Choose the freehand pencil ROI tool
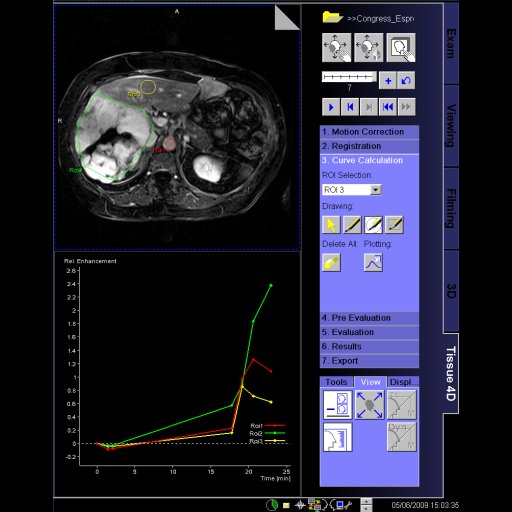Viewport: 512px width, 512px height. point(352,225)
